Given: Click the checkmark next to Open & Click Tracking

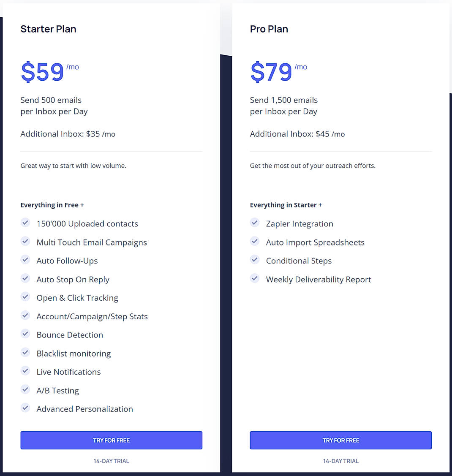Looking at the screenshot, I should 25,297.
